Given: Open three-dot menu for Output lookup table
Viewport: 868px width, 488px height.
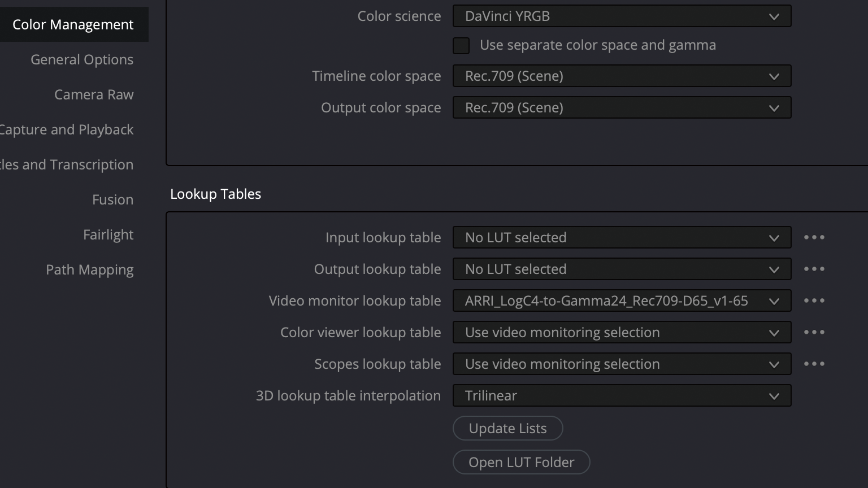Looking at the screenshot, I should 814,269.
